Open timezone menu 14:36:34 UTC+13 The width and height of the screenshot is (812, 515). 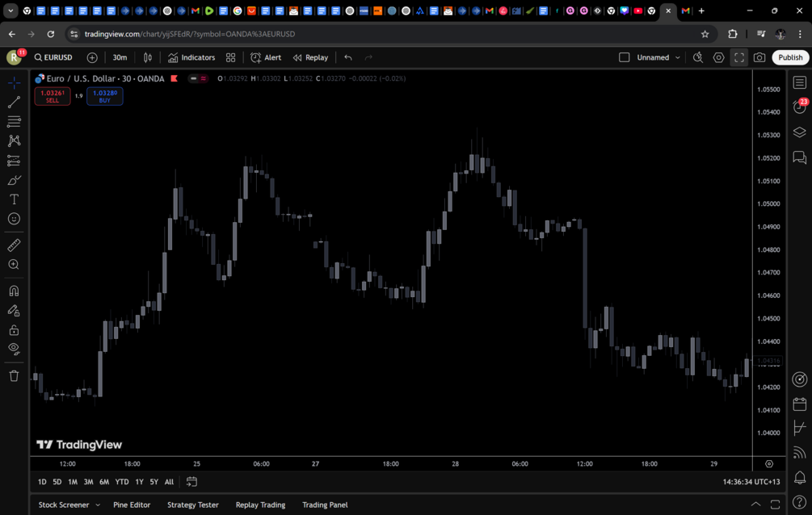[751, 482]
